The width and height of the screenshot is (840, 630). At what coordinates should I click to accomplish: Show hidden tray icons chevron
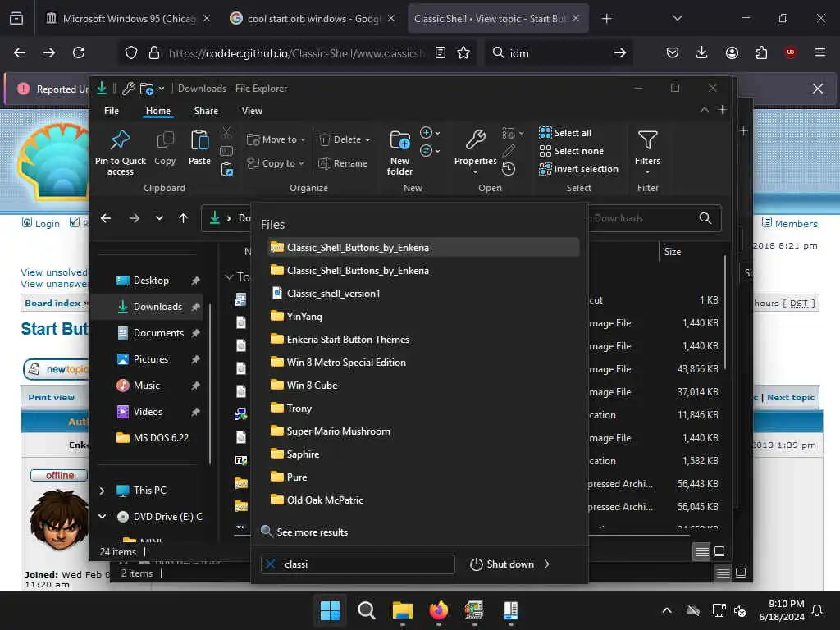667,610
